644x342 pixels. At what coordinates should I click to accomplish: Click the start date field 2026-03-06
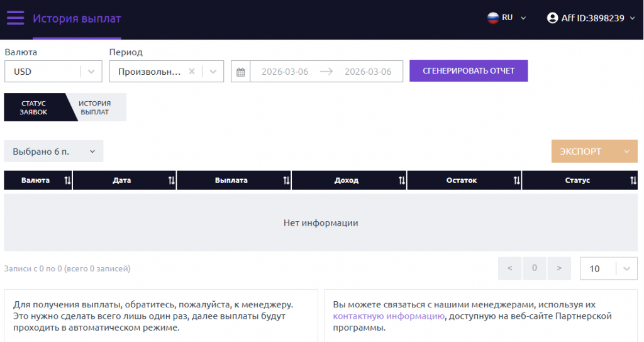[x=285, y=72]
